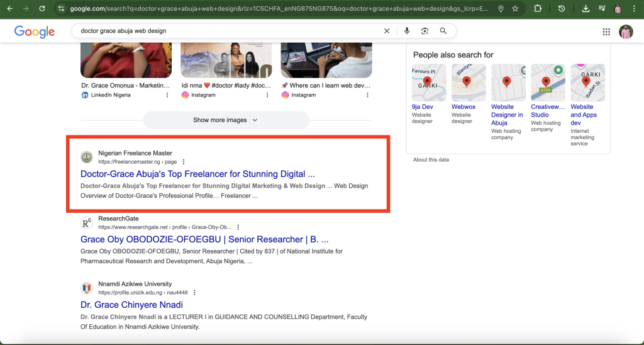Click About this data

pyautogui.click(x=431, y=160)
